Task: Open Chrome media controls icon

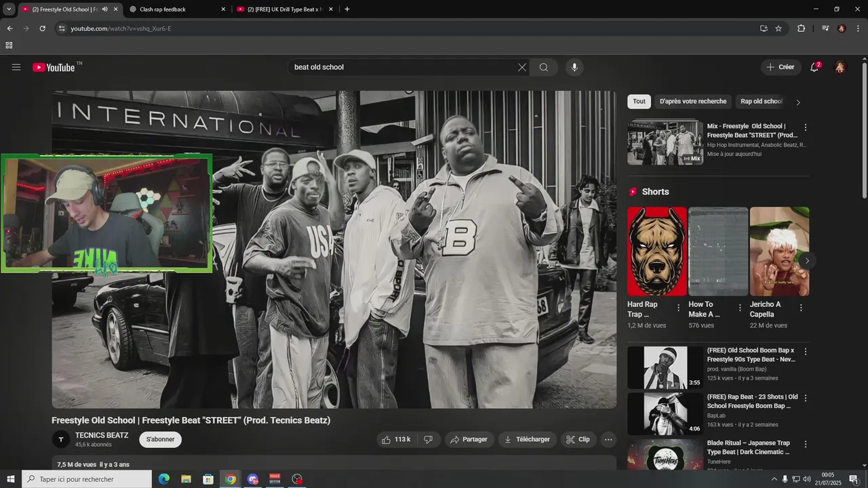Action: pyautogui.click(x=825, y=28)
